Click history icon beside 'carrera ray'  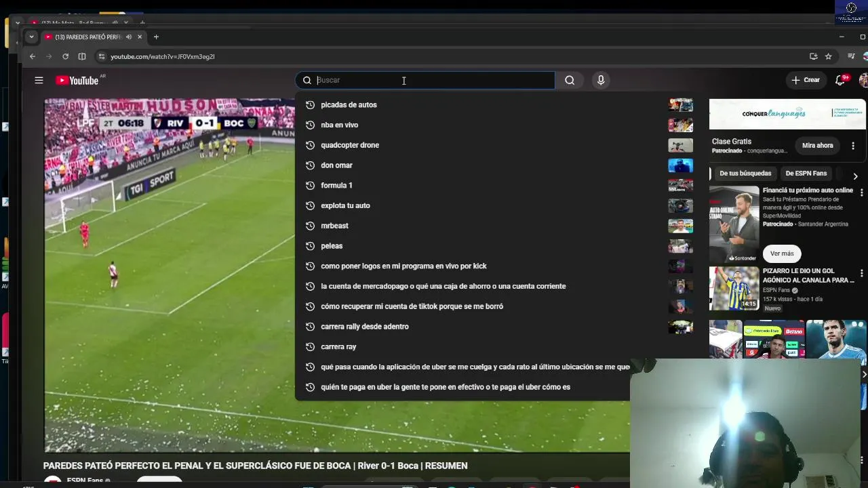tap(311, 346)
